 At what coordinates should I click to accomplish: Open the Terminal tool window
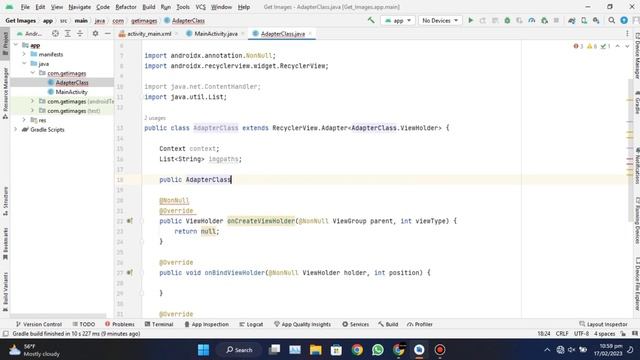pyautogui.click(x=159, y=324)
